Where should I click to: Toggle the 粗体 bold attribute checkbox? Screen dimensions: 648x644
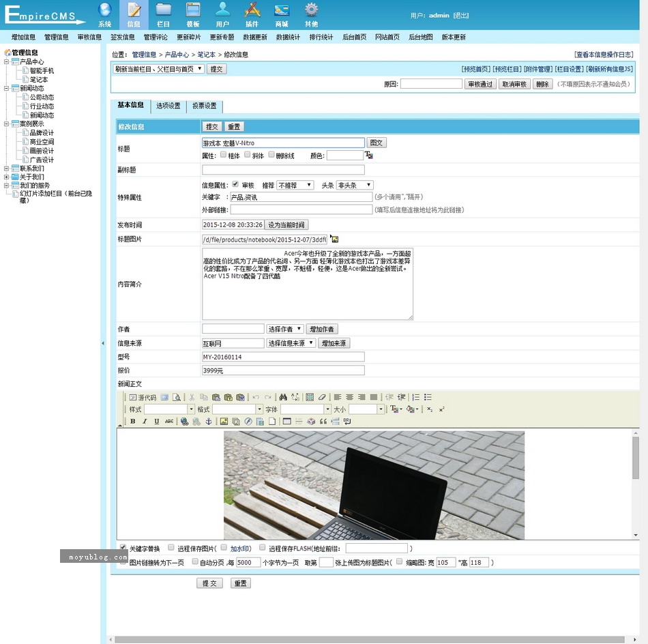223,155
